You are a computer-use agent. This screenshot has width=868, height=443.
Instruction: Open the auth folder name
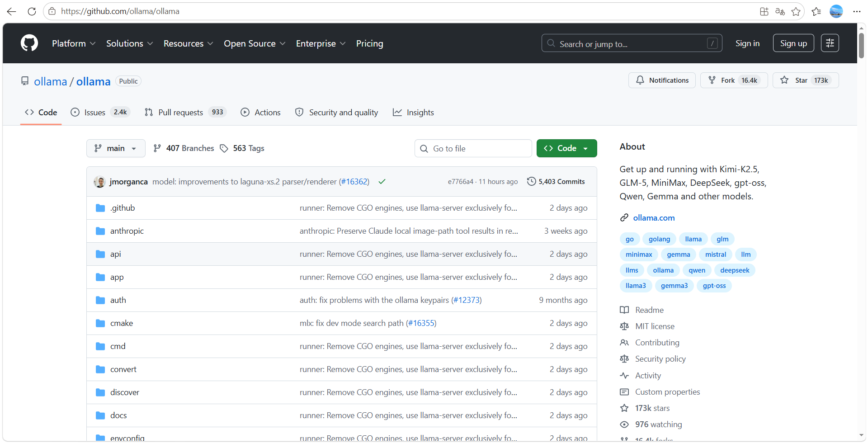coord(118,300)
